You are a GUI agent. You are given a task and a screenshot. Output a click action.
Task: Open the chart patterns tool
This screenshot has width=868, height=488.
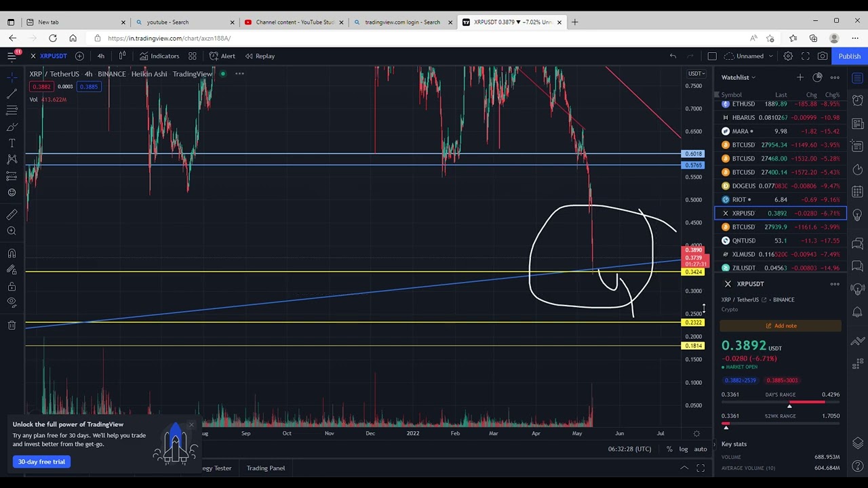click(12, 159)
